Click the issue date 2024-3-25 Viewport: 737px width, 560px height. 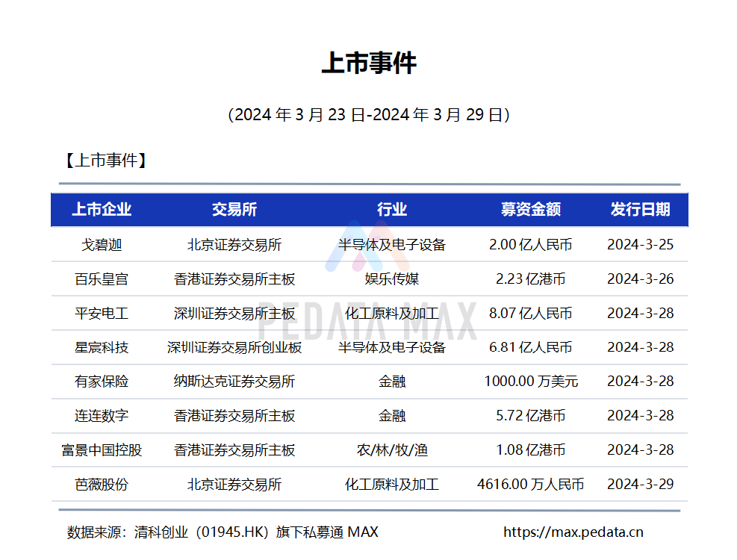point(640,244)
